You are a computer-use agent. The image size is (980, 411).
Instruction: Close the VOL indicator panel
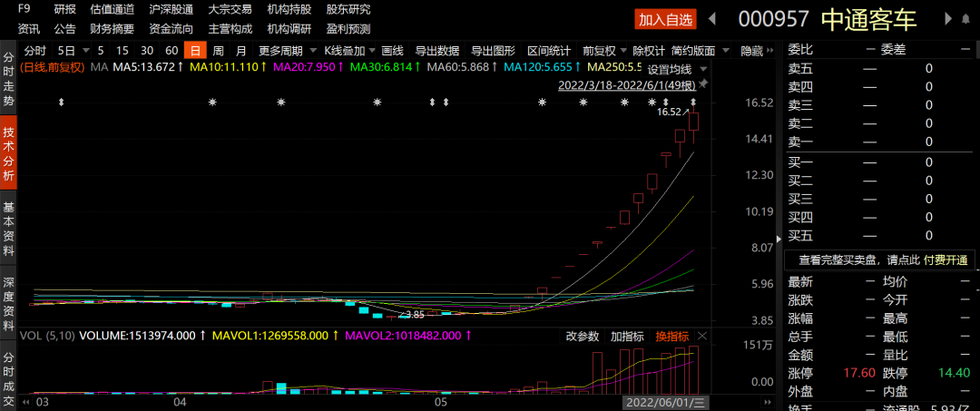point(702,336)
